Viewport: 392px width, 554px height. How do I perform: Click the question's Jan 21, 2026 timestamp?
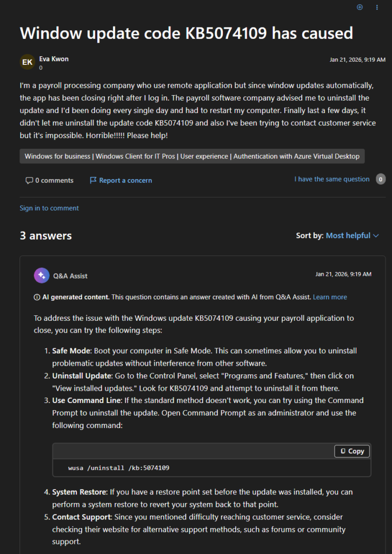357,60
